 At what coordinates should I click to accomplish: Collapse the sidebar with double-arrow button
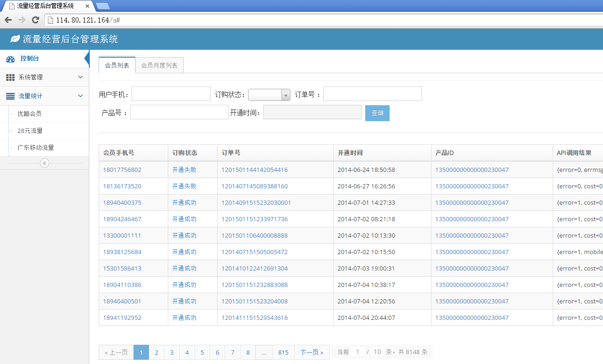point(45,163)
